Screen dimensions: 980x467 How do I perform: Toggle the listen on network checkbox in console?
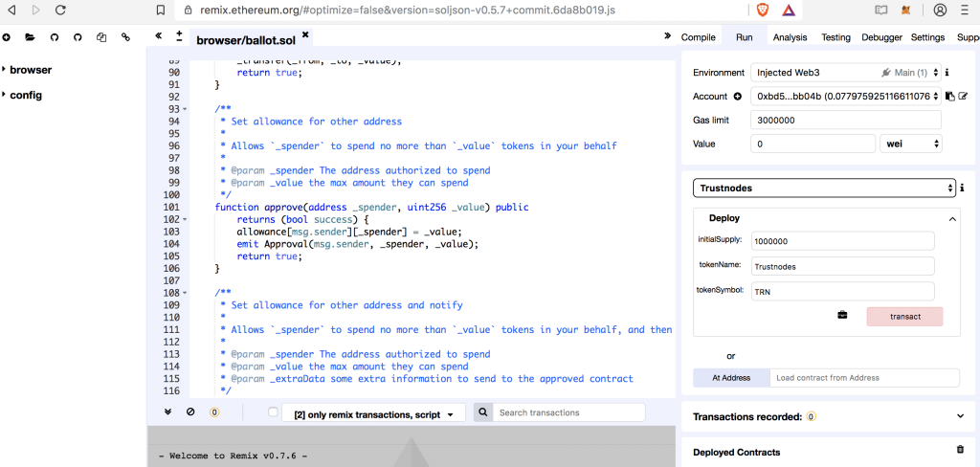tap(274, 412)
